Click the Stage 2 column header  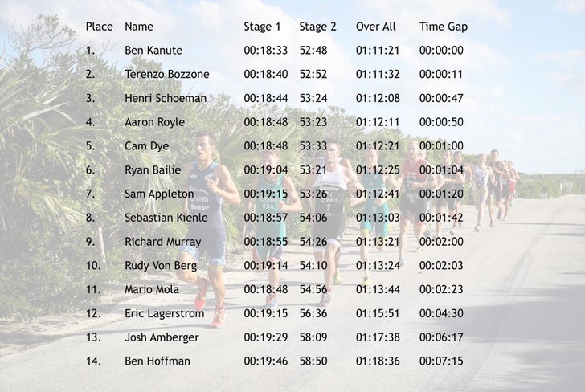(318, 27)
